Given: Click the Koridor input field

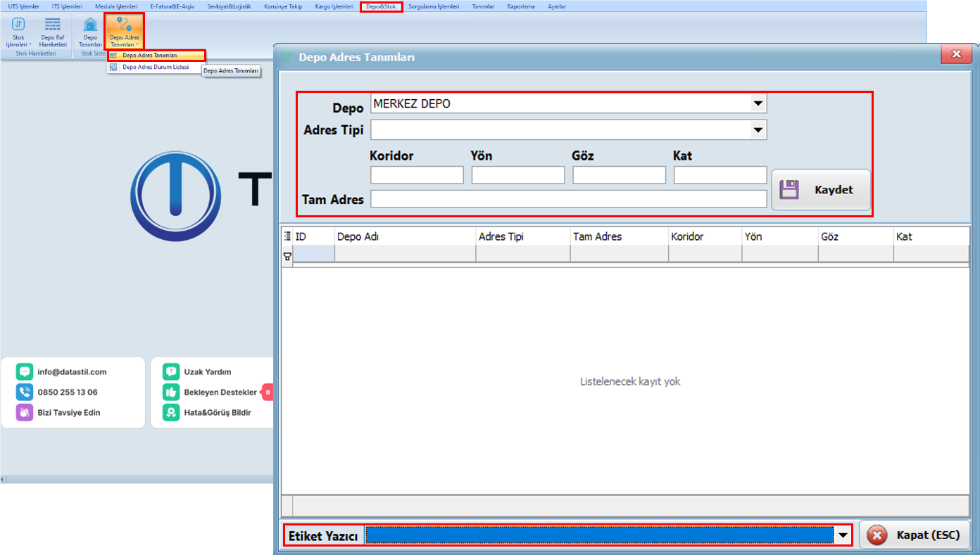Looking at the screenshot, I should pyautogui.click(x=417, y=175).
